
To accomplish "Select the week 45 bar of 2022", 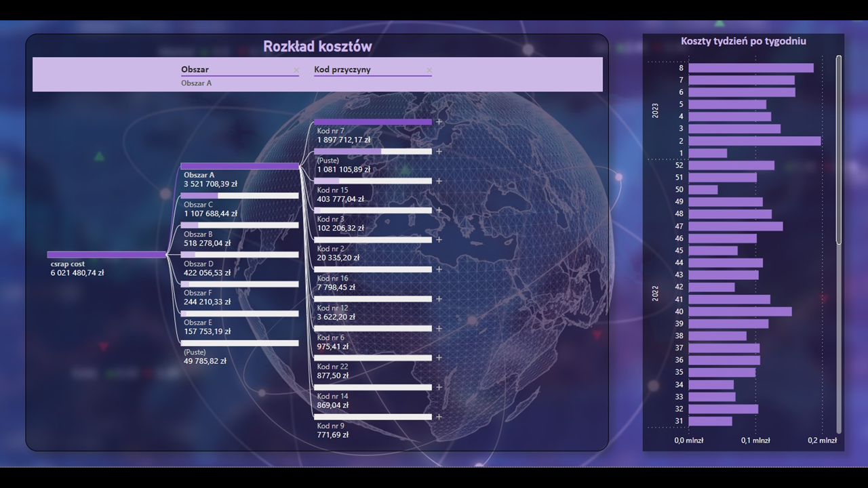I will click(713, 251).
